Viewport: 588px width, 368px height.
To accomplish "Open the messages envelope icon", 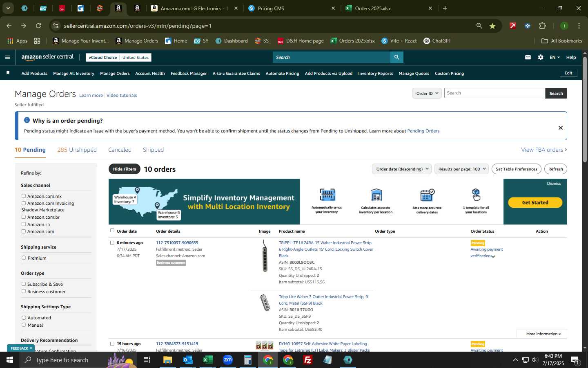I will click(x=528, y=57).
